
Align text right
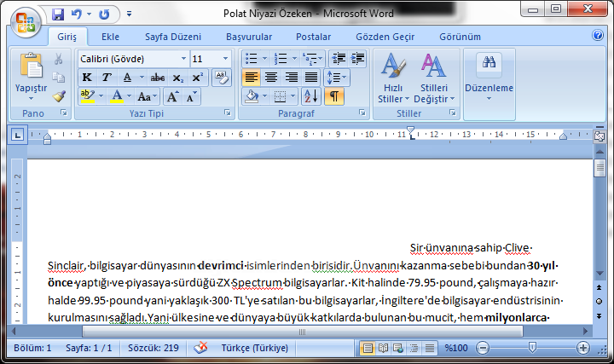[292, 78]
